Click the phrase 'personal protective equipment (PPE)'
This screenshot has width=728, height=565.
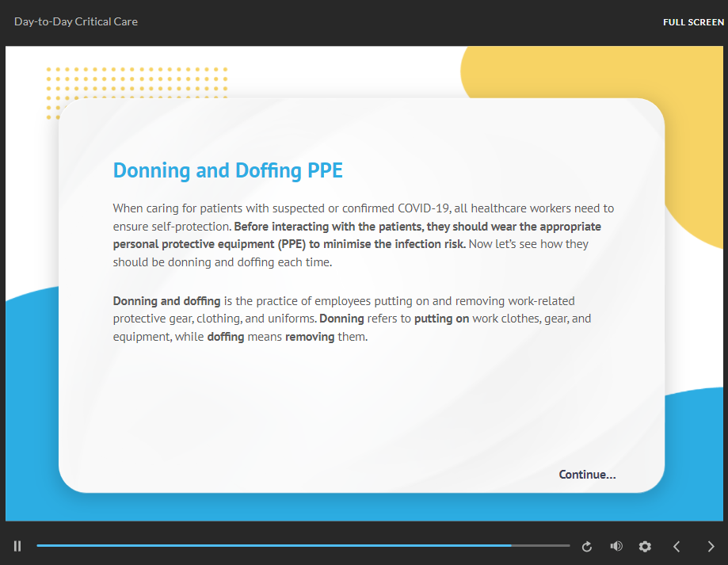pyautogui.click(x=209, y=244)
